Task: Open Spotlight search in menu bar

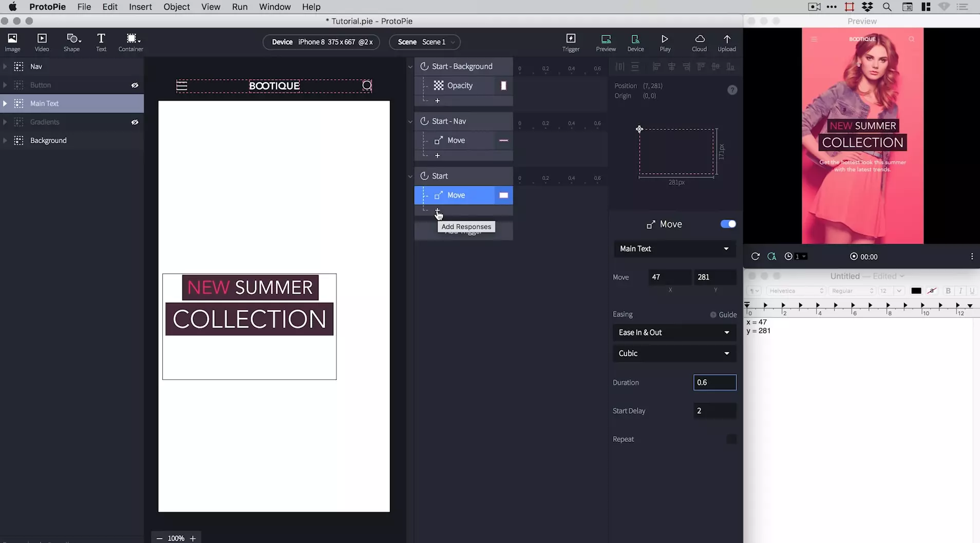Action: tap(887, 7)
